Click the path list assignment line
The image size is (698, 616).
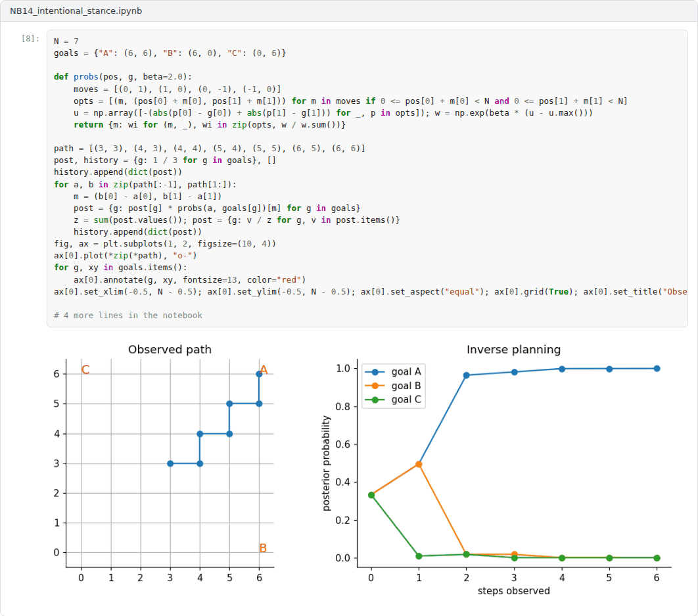(x=210, y=149)
